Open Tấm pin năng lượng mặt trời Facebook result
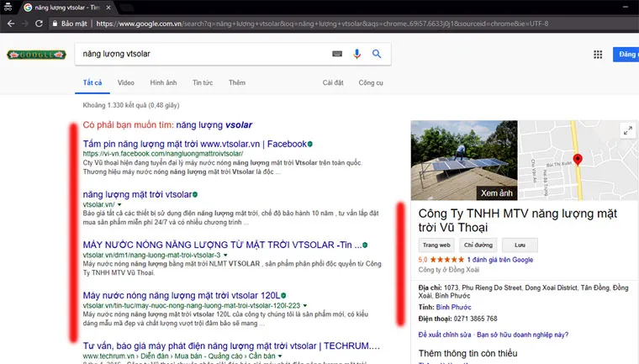The height and width of the screenshot is (364, 639). (x=195, y=144)
